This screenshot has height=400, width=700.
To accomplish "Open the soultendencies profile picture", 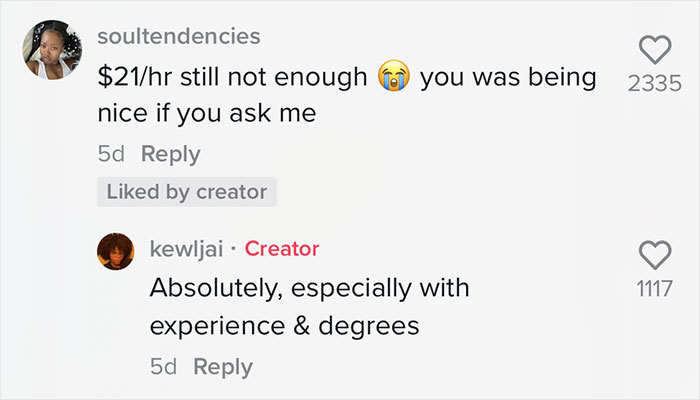I will (51, 52).
